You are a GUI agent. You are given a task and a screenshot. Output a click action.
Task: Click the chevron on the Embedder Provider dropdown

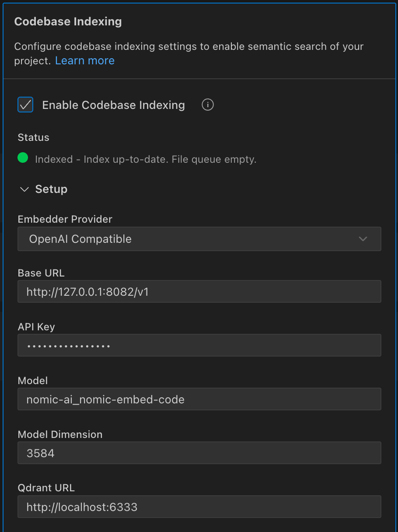pos(363,239)
